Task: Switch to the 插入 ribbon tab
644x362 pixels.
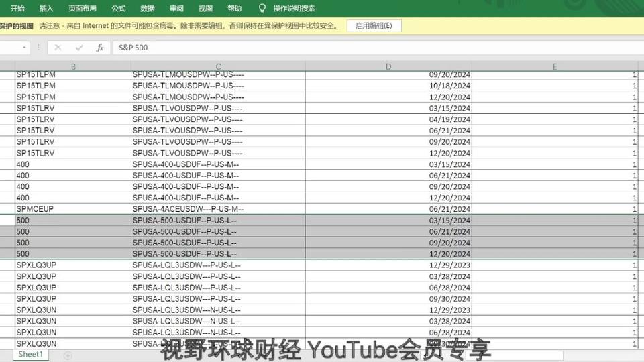Action: pyautogui.click(x=46, y=8)
